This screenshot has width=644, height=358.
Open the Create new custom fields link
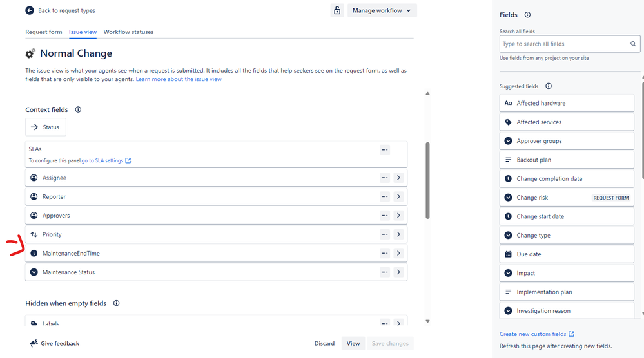tap(537, 334)
